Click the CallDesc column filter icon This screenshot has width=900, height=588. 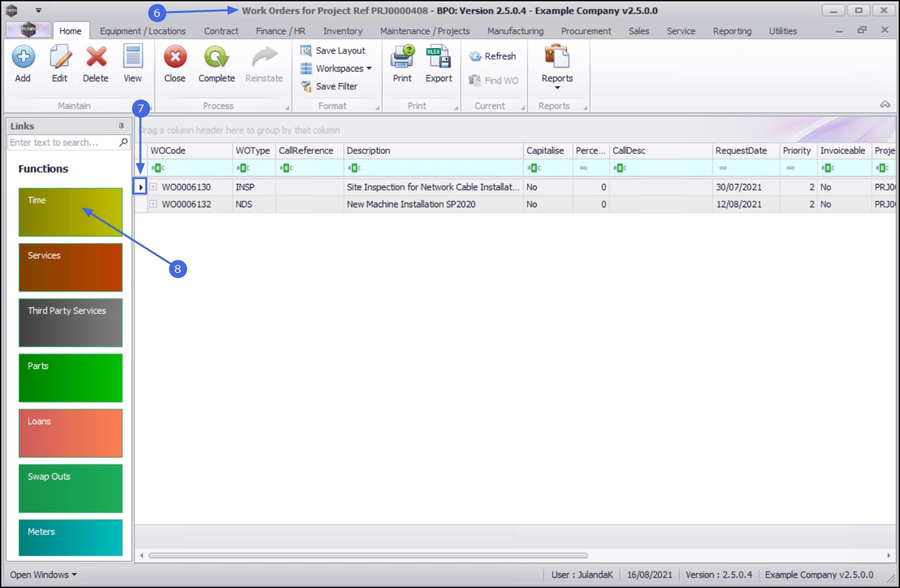point(619,168)
